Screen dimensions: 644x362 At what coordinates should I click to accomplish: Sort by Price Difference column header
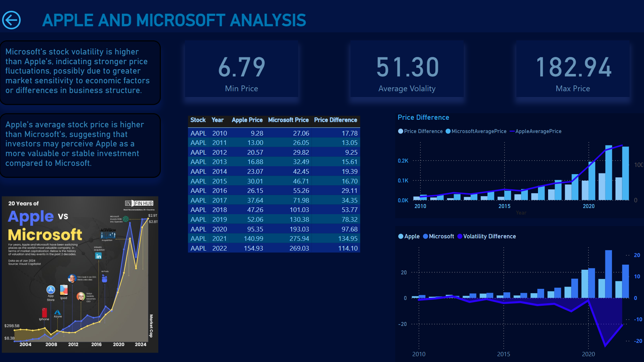click(x=335, y=120)
